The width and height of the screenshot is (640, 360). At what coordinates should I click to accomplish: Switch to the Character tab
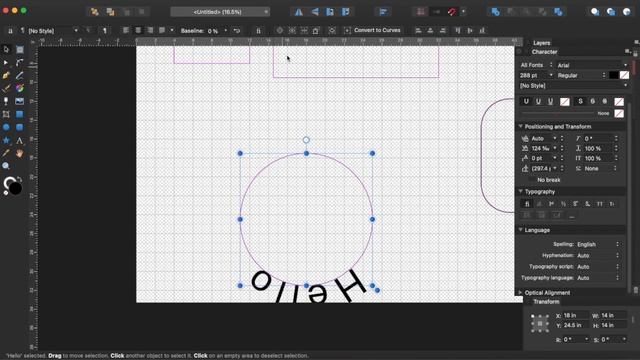tap(544, 52)
